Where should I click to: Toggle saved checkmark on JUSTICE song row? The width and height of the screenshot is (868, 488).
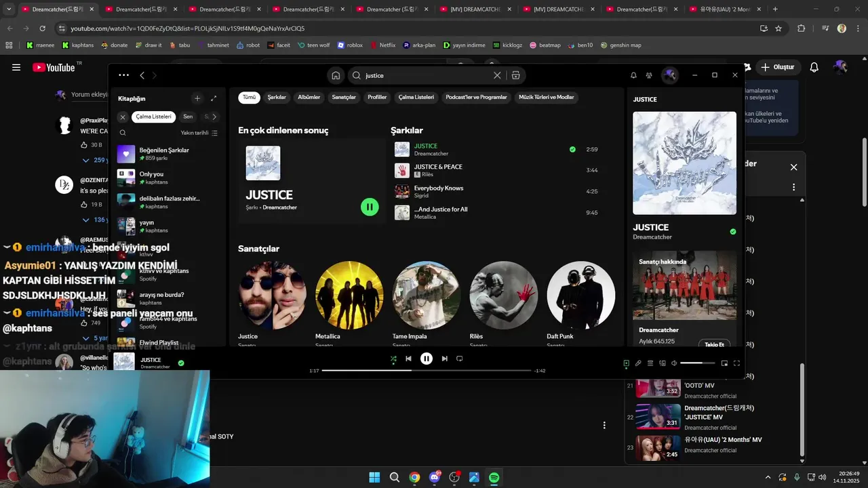572,150
